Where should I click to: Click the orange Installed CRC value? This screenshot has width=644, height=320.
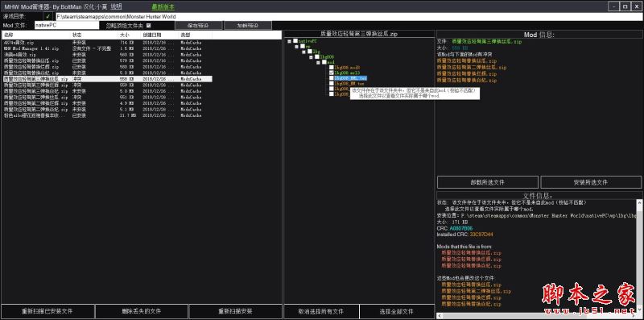[481, 234]
